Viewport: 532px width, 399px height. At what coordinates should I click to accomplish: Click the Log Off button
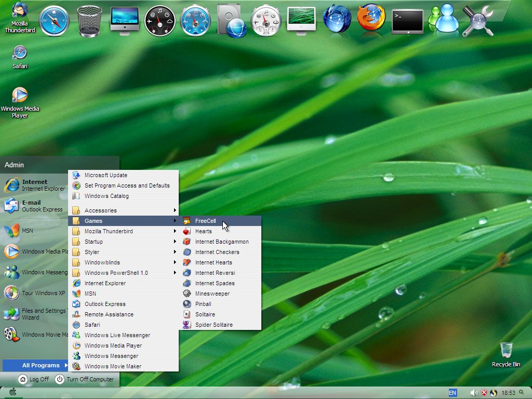click(34, 379)
